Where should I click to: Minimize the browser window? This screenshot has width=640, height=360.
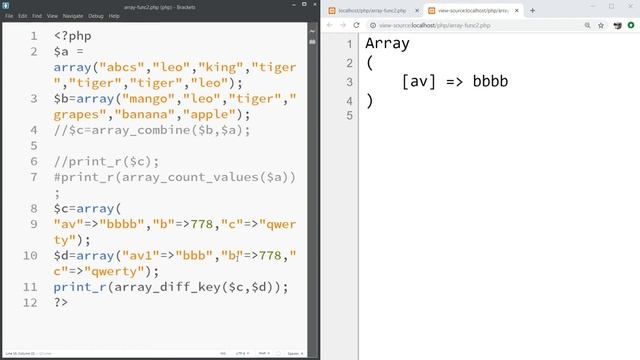pyautogui.click(x=593, y=6)
